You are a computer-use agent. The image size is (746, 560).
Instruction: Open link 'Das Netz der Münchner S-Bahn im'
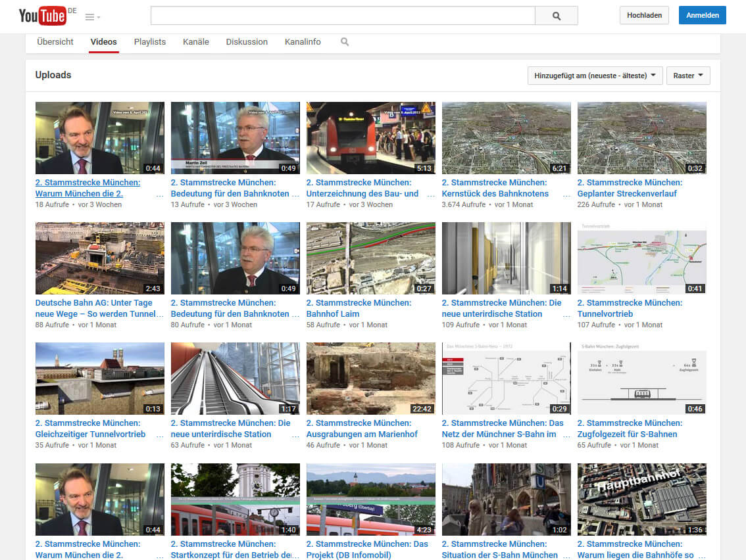pos(503,429)
